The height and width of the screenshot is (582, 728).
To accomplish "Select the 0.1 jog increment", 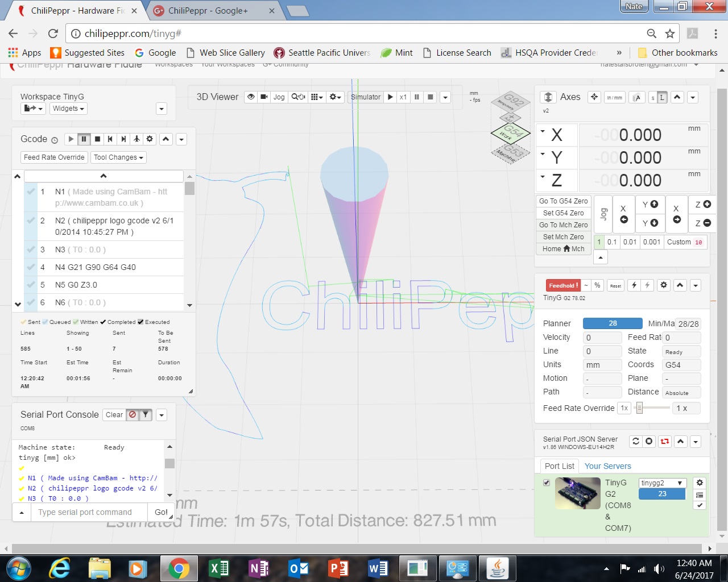I will [x=612, y=242].
